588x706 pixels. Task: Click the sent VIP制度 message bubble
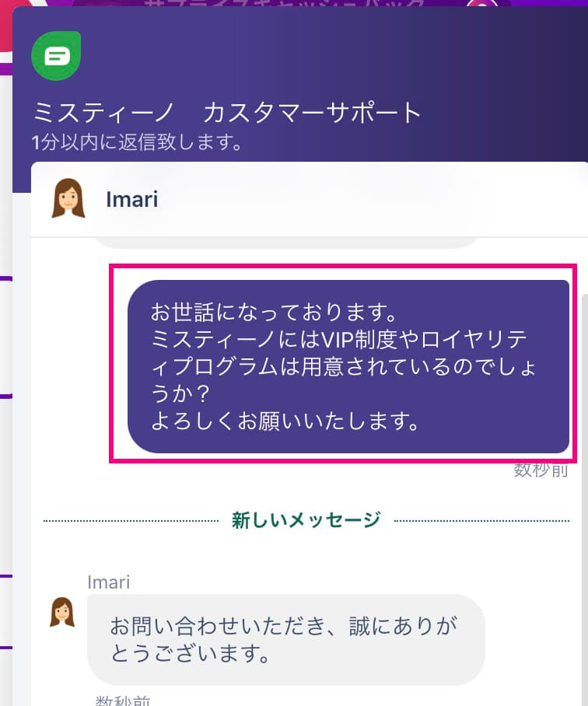[x=348, y=366]
